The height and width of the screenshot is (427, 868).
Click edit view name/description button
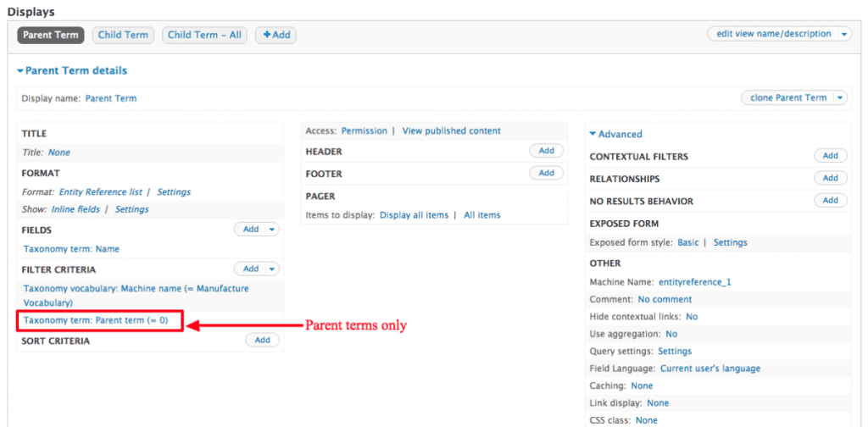click(x=773, y=34)
